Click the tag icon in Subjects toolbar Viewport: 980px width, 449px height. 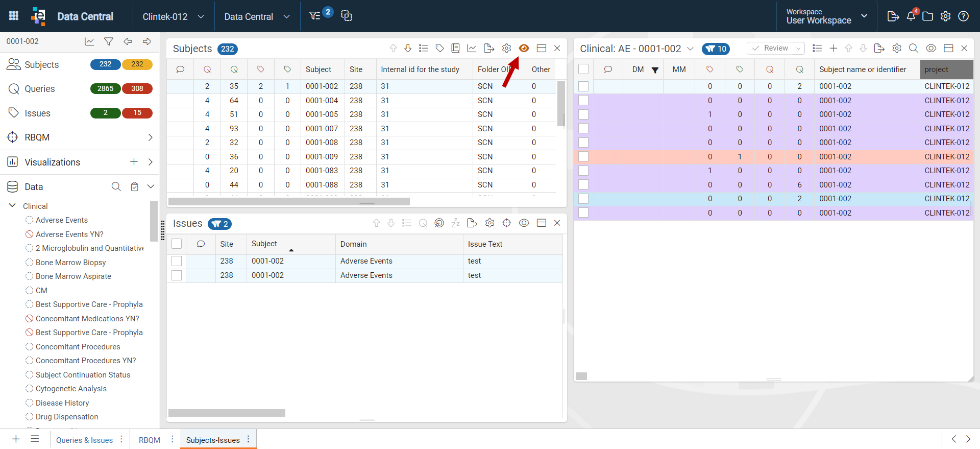pyautogui.click(x=439, y=48)
